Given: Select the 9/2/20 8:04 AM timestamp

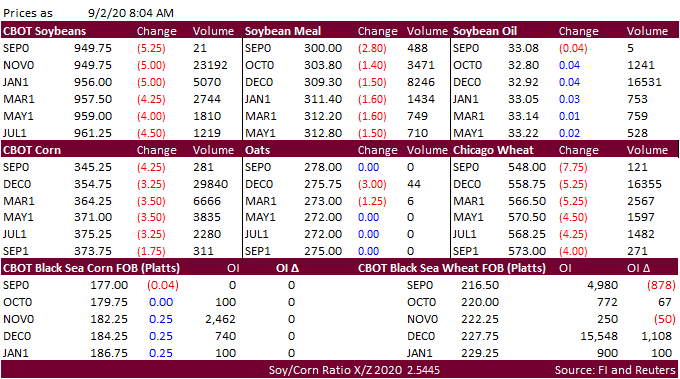Looking at the screenshot, I should coord(131,13).
